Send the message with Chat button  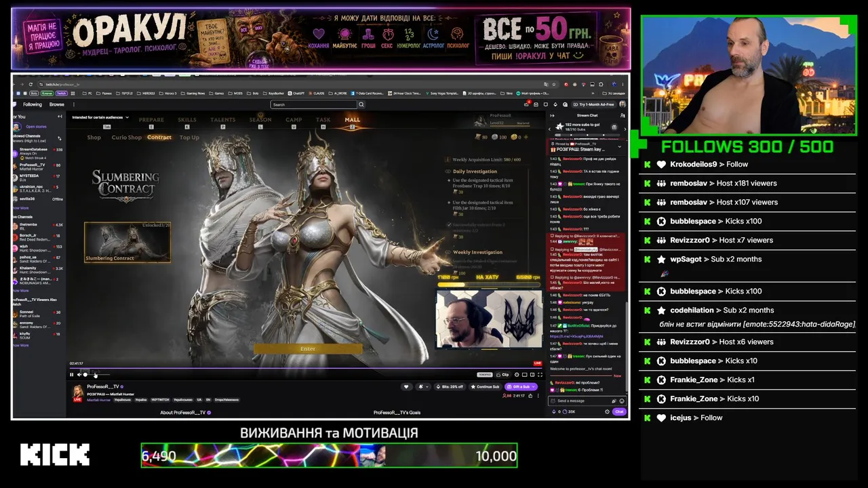tap(619, 411)
